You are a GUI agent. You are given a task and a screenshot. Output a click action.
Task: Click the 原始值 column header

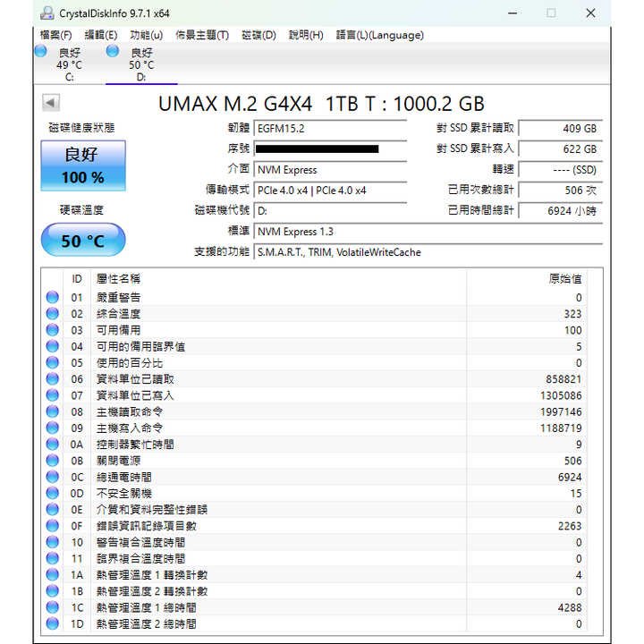click(x=527, y=279)
